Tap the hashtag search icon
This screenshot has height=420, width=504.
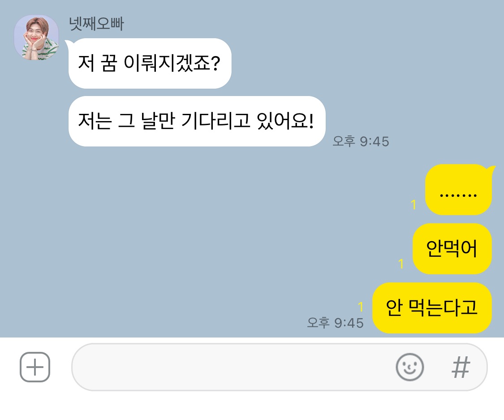[x=461, y=367]
